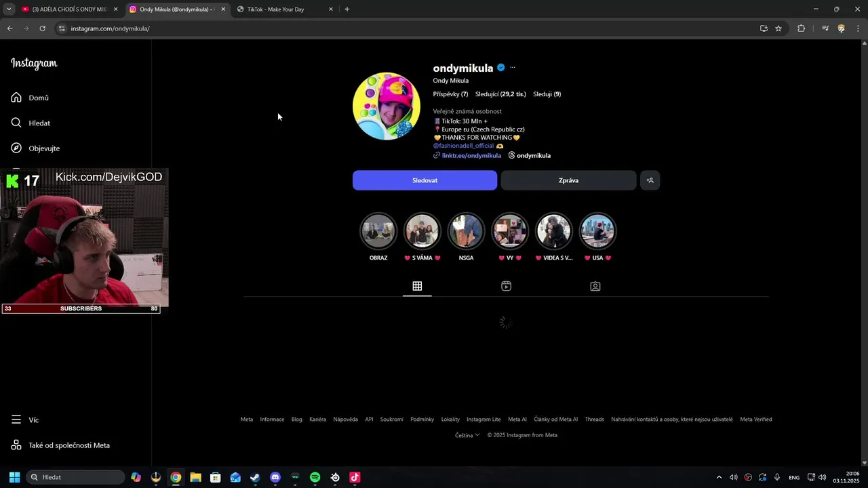Open footer link Threads
This screenshot has height=488, width=868.
coord(594,419)
